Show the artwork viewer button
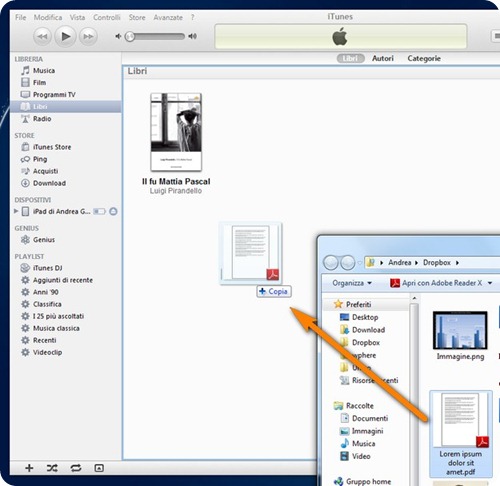The image size is (500, 486). [x=99, y=468]
